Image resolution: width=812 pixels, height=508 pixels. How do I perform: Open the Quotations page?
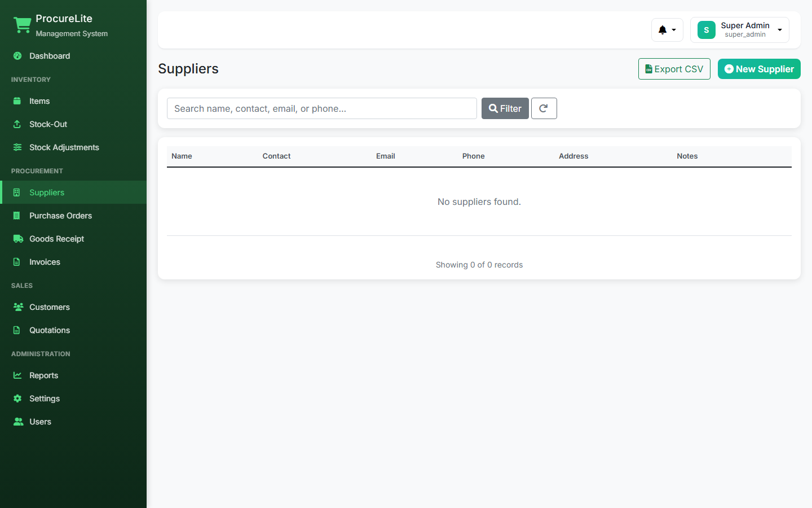pos(73,330)
